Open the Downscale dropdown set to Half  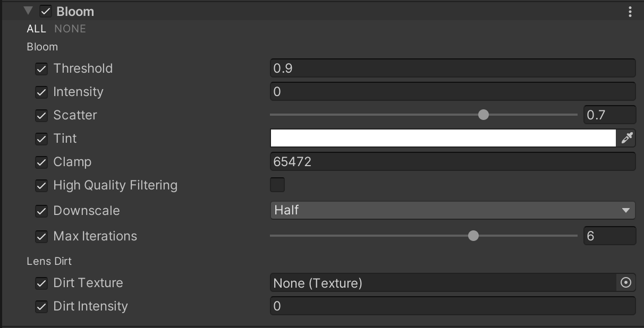point(452,210)
